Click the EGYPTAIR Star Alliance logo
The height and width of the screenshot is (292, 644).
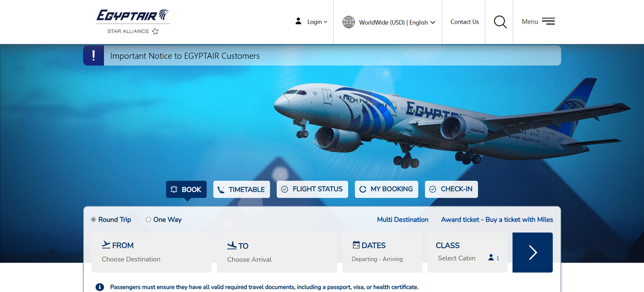click(x=133, y=22)
